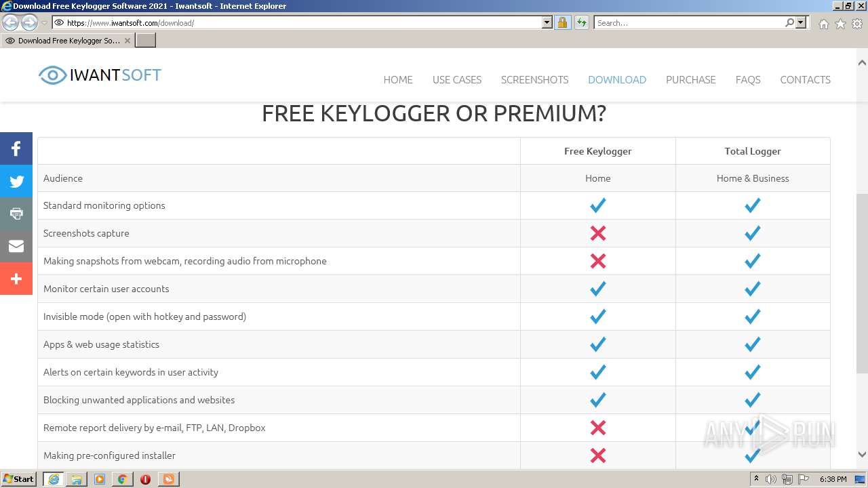Open the browser tools gear icon
Viewport: 868px width, 488px height.
(857, 23)
